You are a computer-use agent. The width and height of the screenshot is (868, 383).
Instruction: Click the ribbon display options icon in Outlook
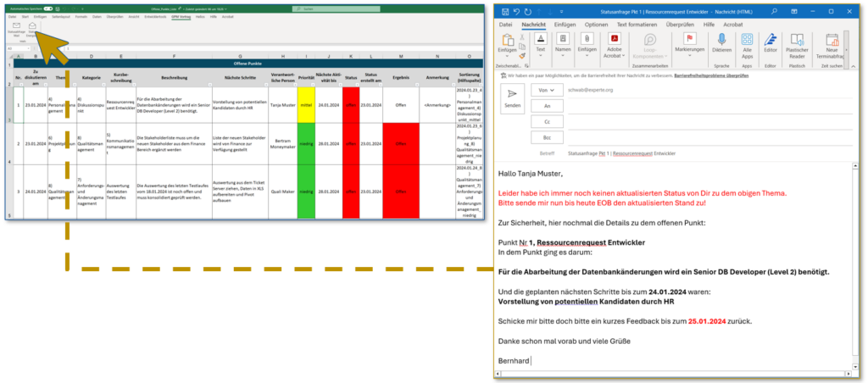(x=794, y=11)
